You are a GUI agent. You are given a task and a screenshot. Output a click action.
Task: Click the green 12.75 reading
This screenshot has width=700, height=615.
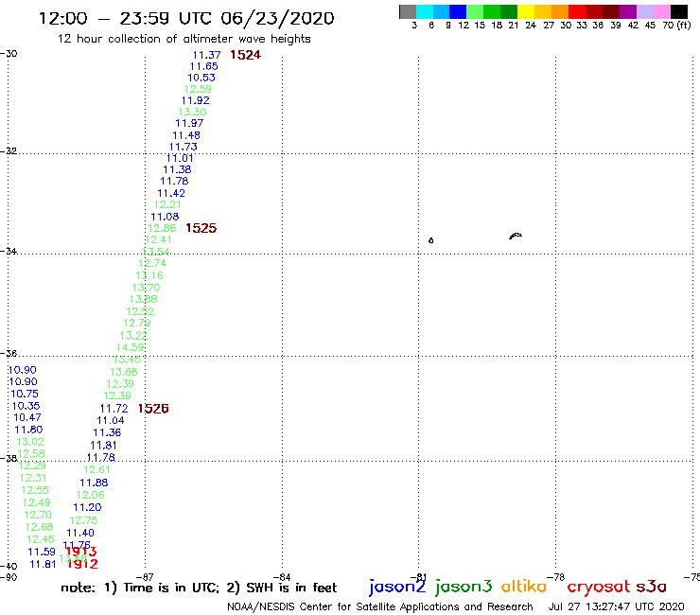(x=83, y=520)
